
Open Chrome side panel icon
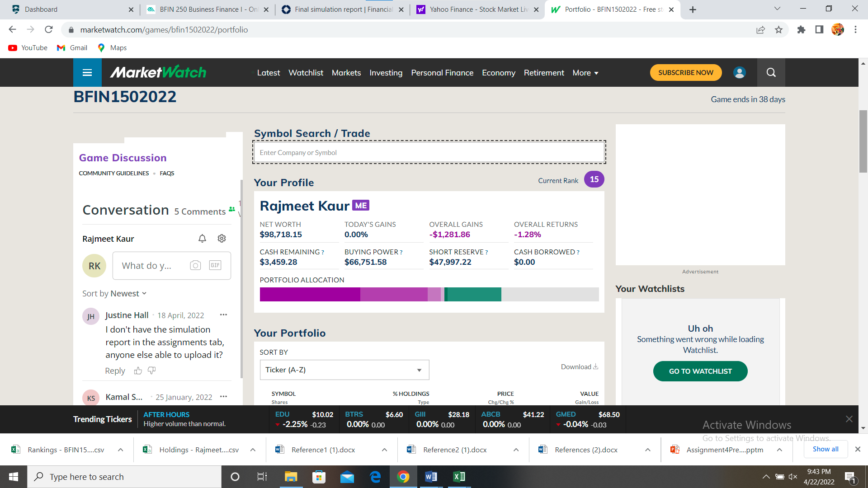819,30
